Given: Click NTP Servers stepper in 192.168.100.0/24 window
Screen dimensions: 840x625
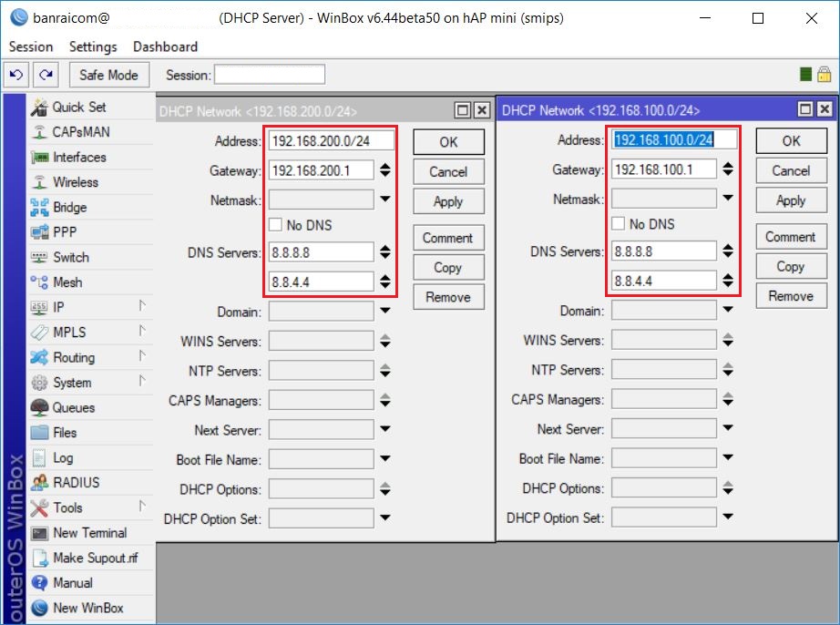Looking at the screenshot, I should (x=728, y=369).
